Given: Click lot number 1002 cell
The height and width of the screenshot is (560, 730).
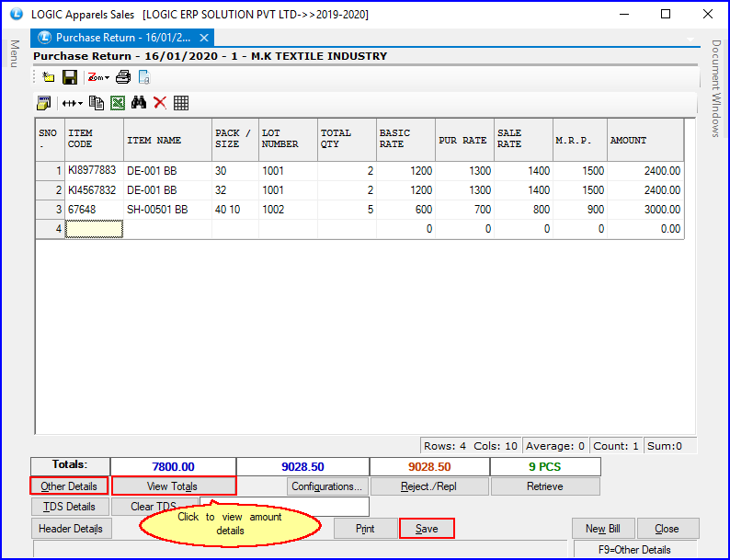Looking at the screenshot, I should tap(288, 210).
